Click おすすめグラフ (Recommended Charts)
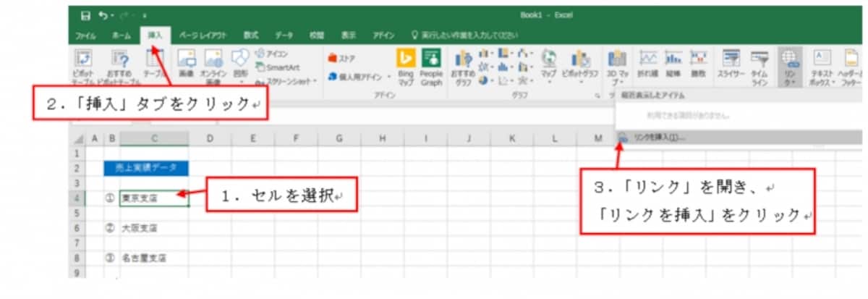The image size is (868, 299). pos(462,67)
